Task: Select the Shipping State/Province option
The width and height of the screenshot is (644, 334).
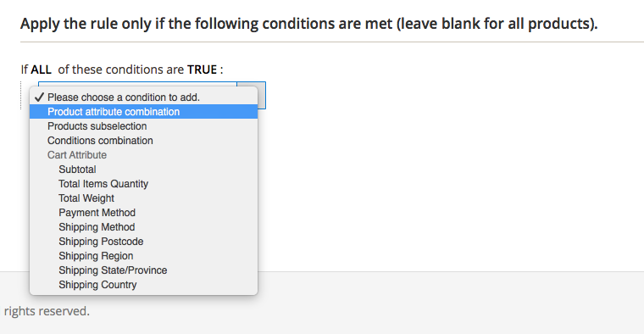Action: tap(143, 270)
